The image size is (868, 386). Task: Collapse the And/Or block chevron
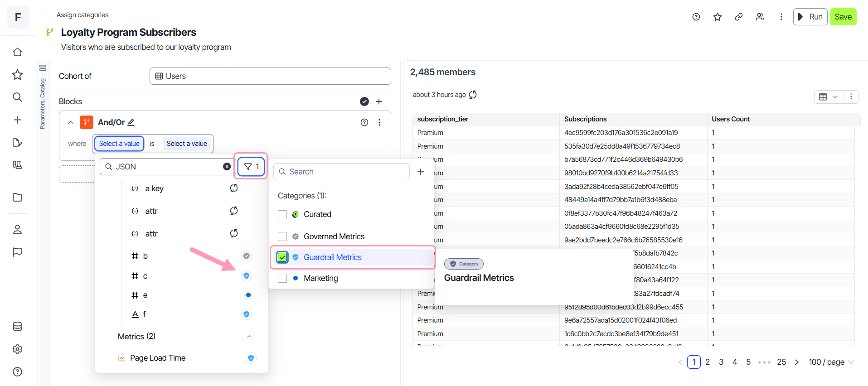[x=71, y=122]
